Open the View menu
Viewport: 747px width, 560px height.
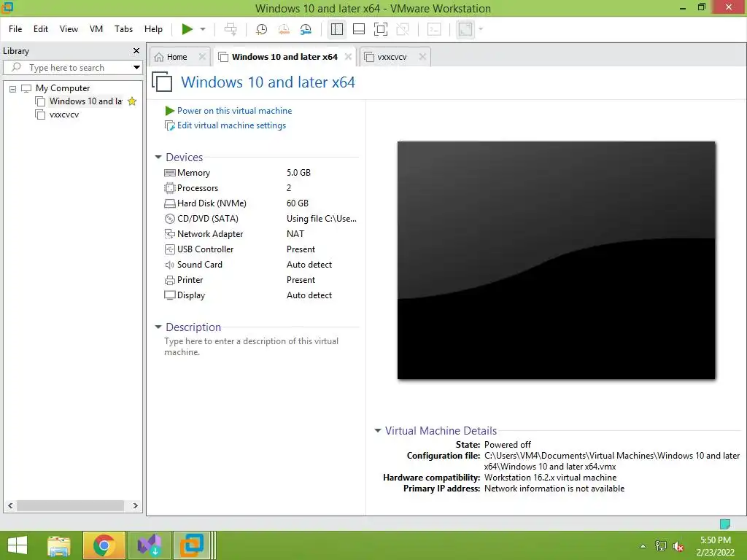click(69, 29)
